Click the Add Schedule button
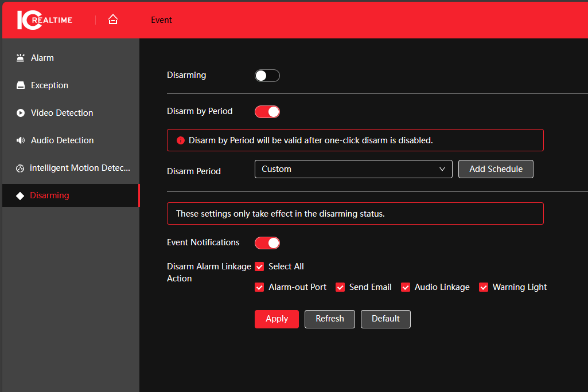 click(x=496, y=169)
